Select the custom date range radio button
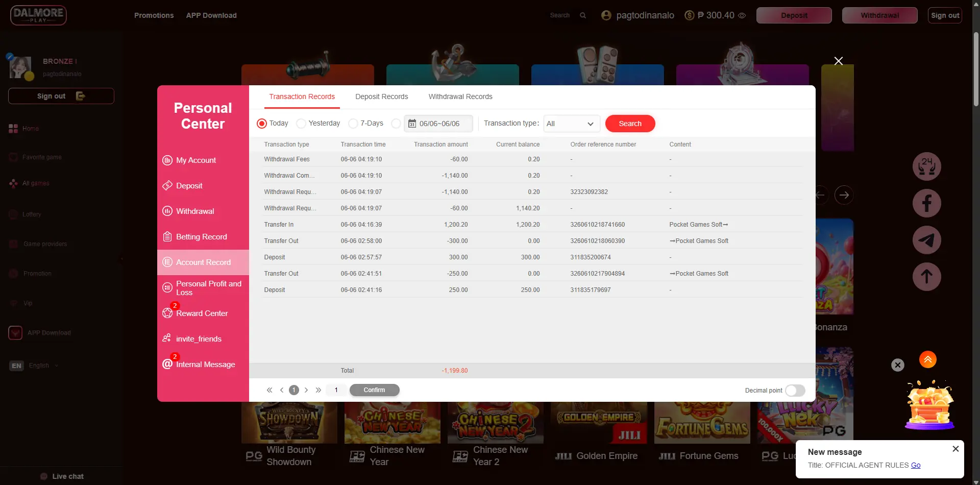Viewport: 980px width, 485px height. (x=396, y=124)
